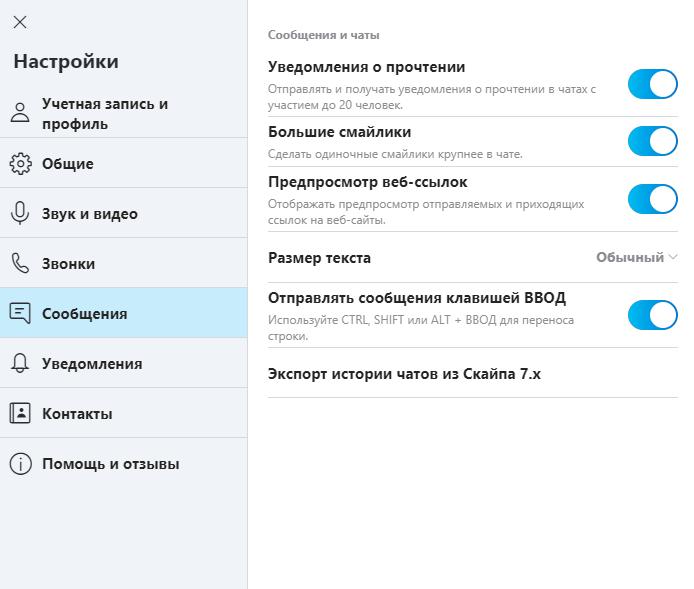
Task: Click the phone icon for Звонки
Action: [x=20, y=263]
